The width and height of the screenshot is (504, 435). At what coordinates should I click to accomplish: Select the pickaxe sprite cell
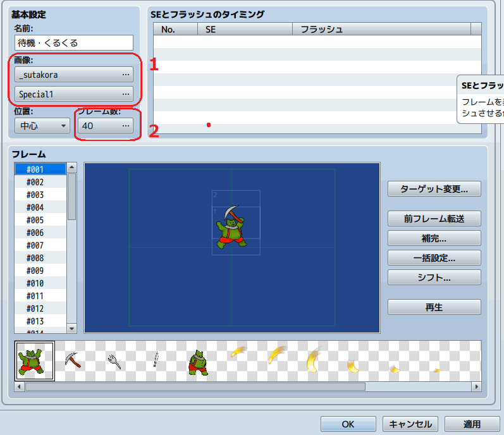click(x=73, y=361)
